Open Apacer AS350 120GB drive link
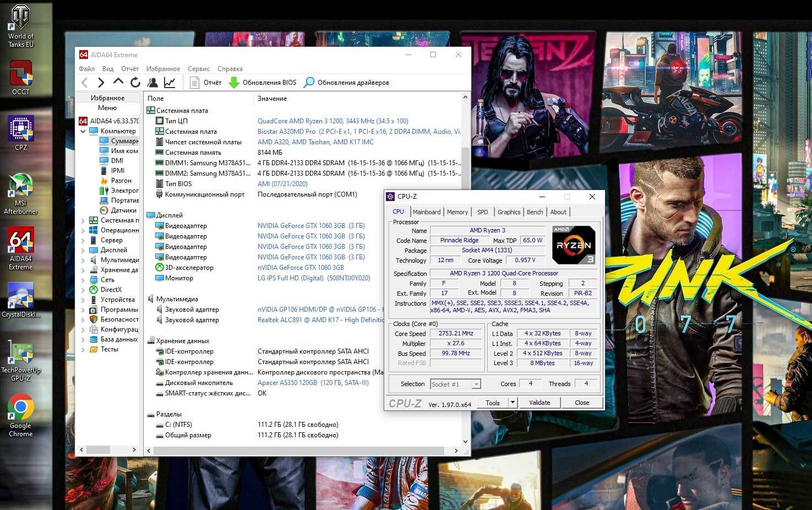The image size is (812, 510). coord(313,383)
